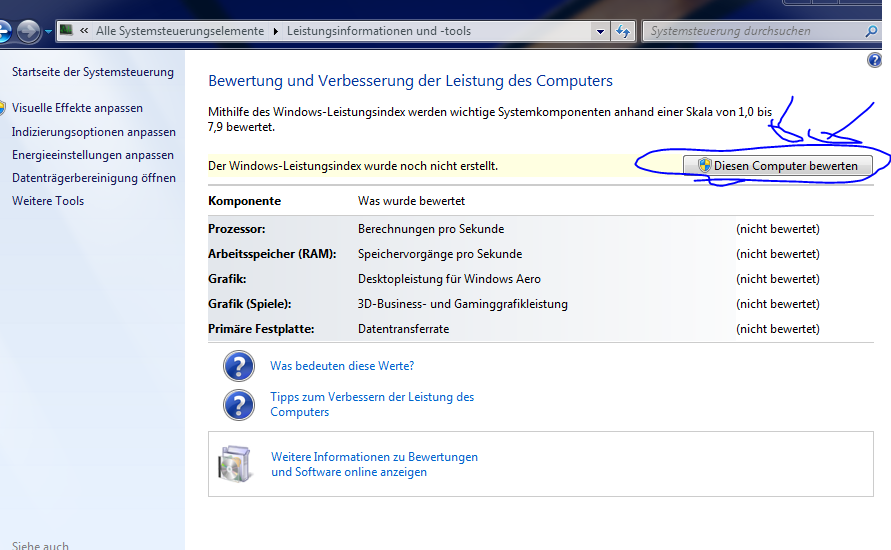This screenshot has width=891, height=550.
Task: Open Energieeinstellungen anpassen
Action: [x=93, y=155]
